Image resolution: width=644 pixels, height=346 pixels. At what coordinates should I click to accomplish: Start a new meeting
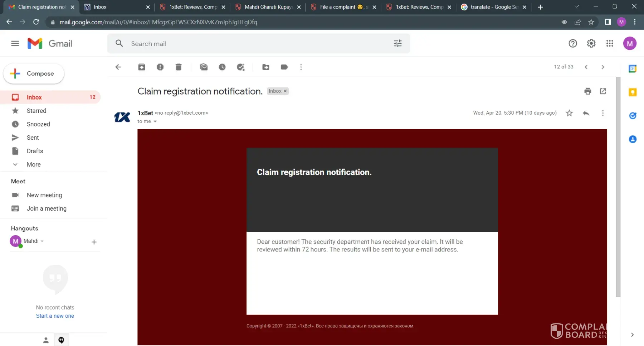click(x=44, y=195)
